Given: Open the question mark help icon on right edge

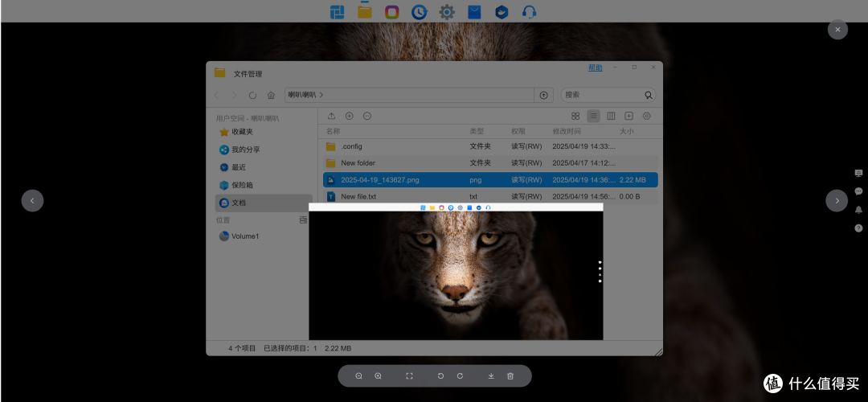Looking at the screenshot, I should pyautogui.click(x=858, y=228).
